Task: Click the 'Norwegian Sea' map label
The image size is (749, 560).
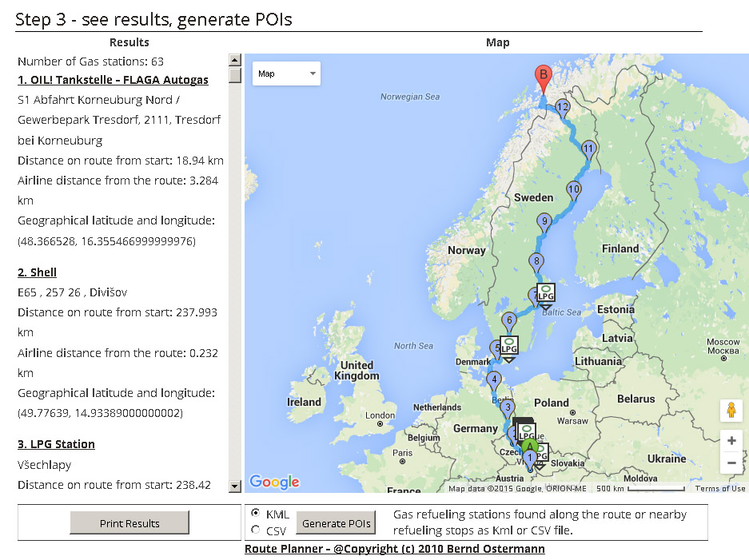Action: coord(410,97)
